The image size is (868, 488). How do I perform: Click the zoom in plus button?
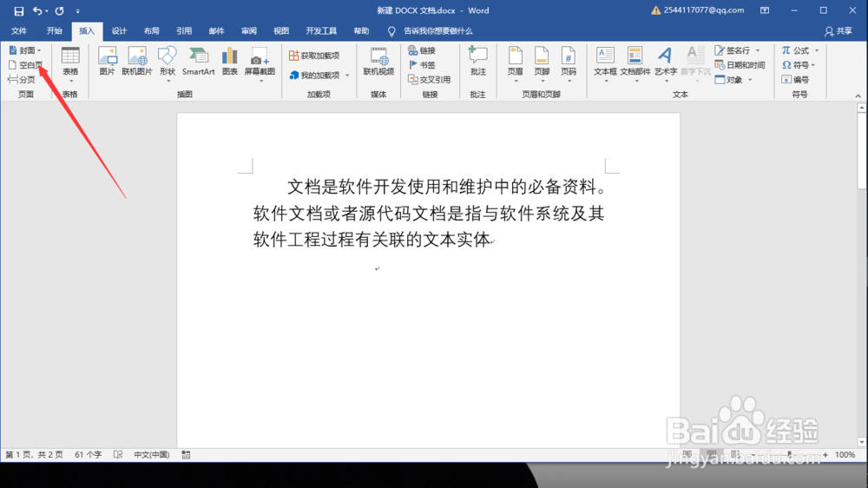click(x=825, y=455)
